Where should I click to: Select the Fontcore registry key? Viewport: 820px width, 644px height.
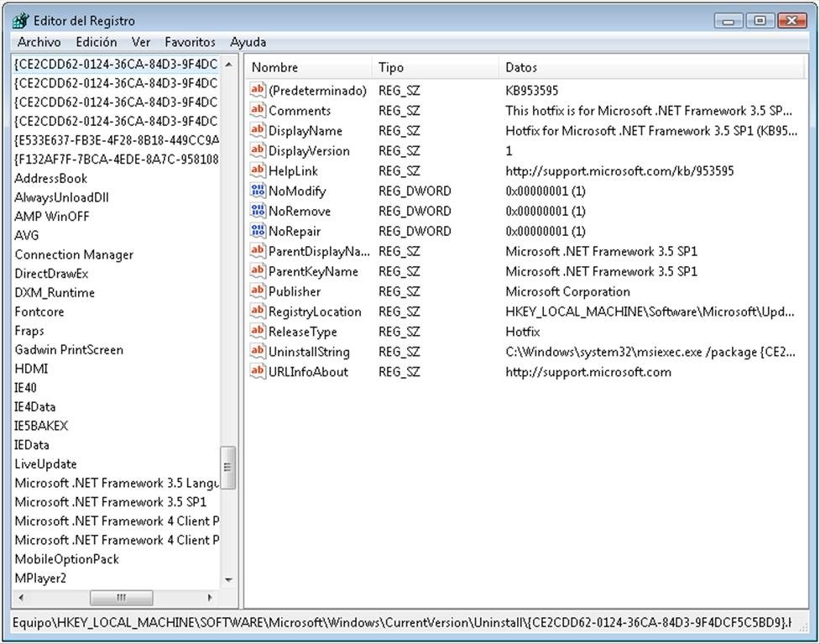tap(39, 312)
